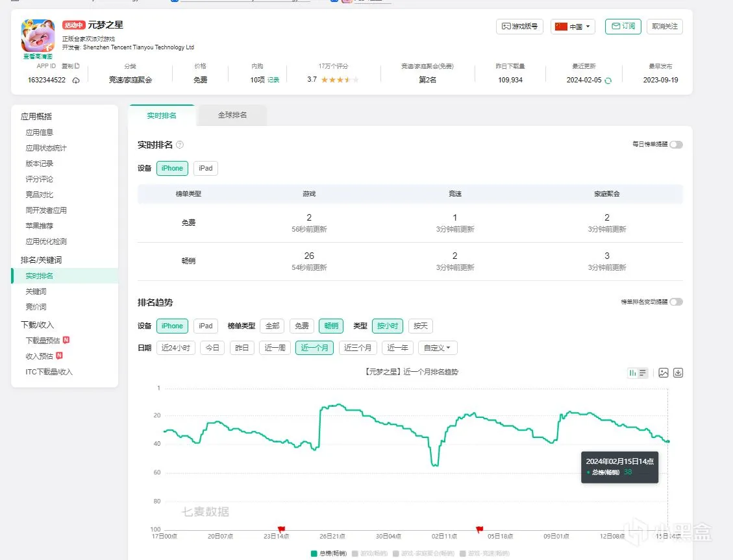Image resolution: width=733 pixels, height=560 pixels.
Task: Toggle 总榜(畅销) legend series
Action: pyautogui.click(x=329, y=554)
